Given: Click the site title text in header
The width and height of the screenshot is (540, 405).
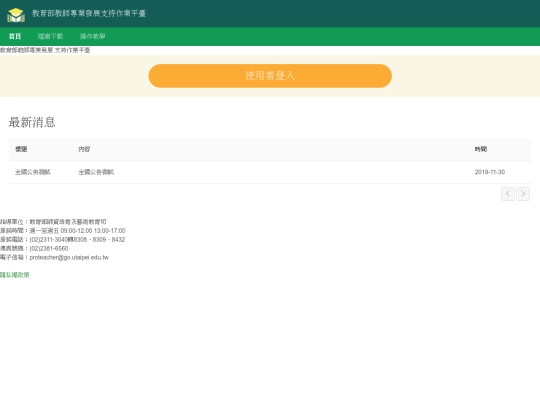Looking at the screenshot, I should coord(89,13).
